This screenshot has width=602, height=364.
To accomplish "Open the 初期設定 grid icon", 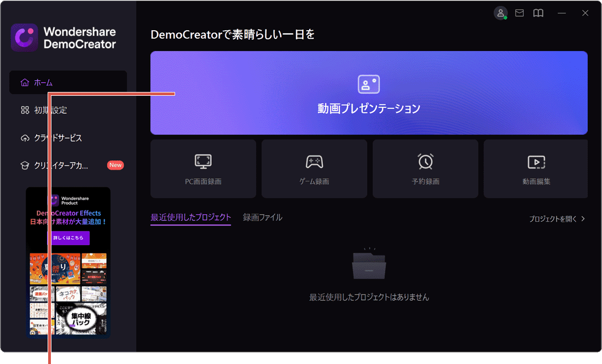I will [25, 110].
